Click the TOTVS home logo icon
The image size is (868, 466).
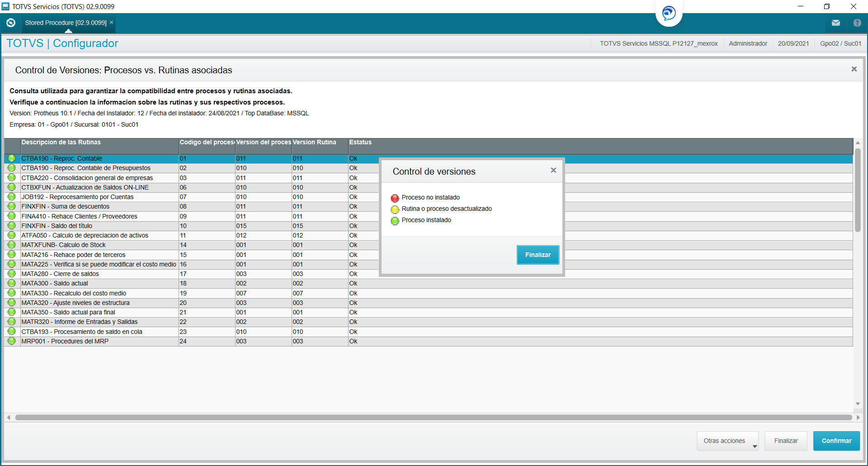(x=11, y=23)
